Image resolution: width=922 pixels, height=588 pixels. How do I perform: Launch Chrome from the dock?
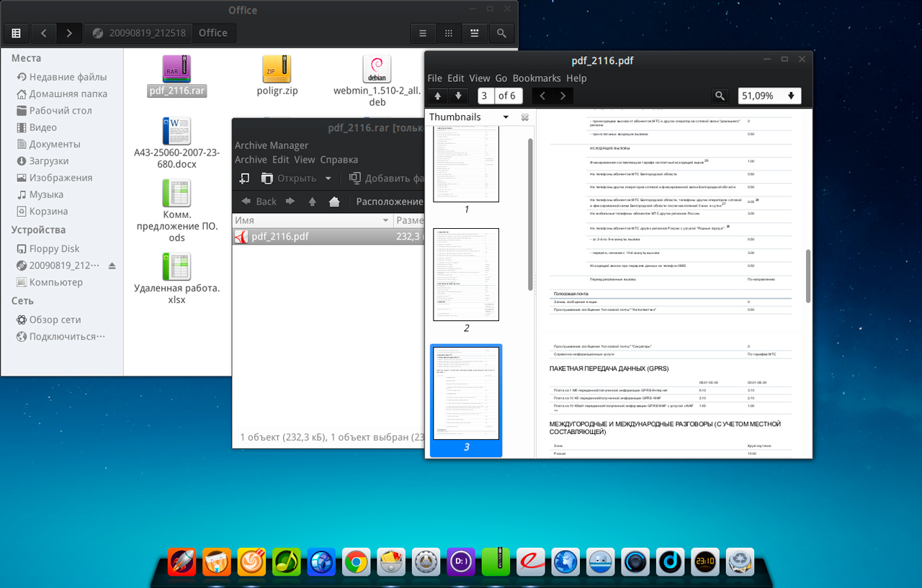click(x=356, y=561)
